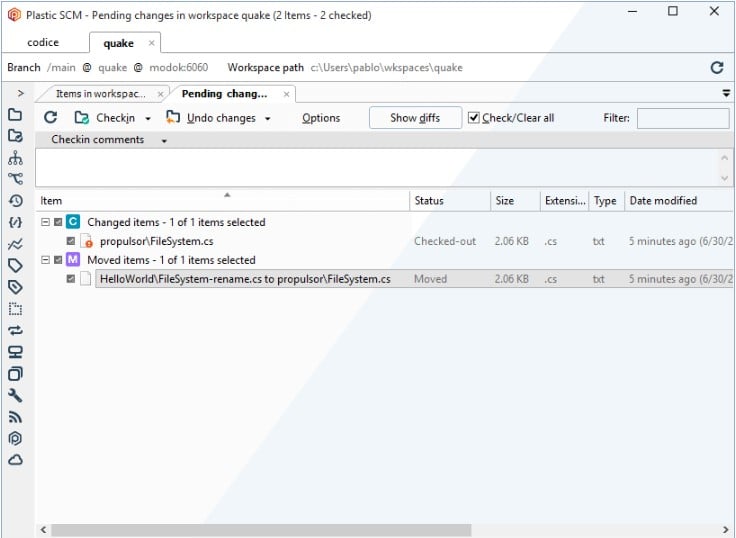This screenshot has height=538, width=736.
Task: Open the line chart icon in the sidebar
Action: (15, 244)
